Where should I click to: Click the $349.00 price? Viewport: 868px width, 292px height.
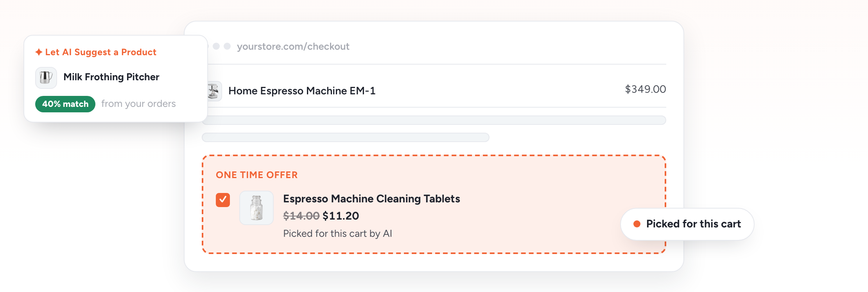(646, 89)
